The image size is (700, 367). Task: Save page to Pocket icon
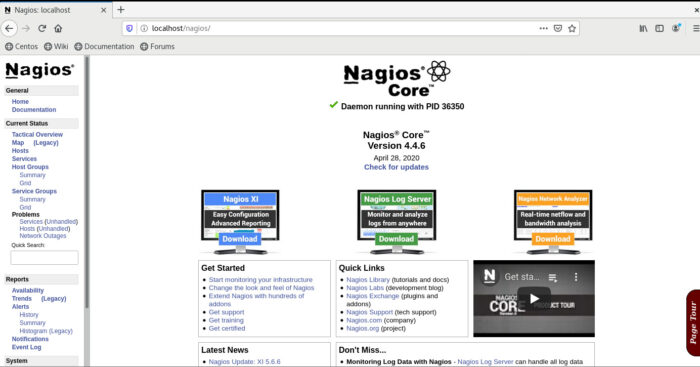(558, 29)
